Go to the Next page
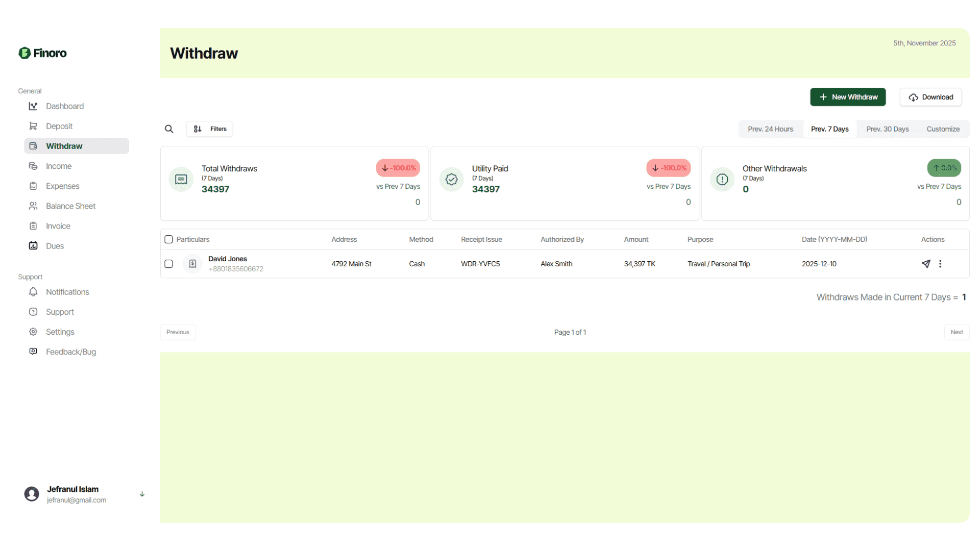 (x=957, y=332)
